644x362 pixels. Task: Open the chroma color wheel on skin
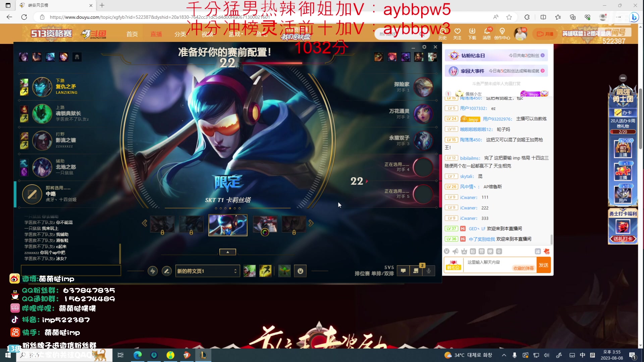(265, 232)
